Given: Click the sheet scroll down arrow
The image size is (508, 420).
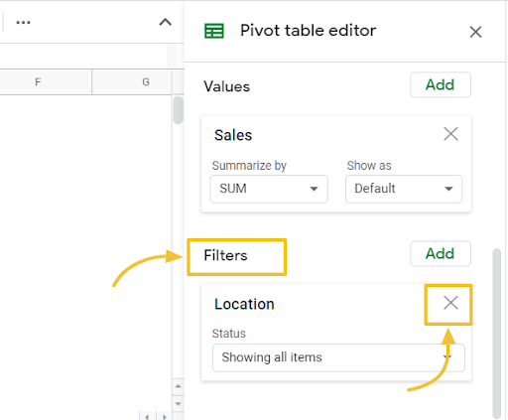Looking at the screenshot, I should click(179, 403).
